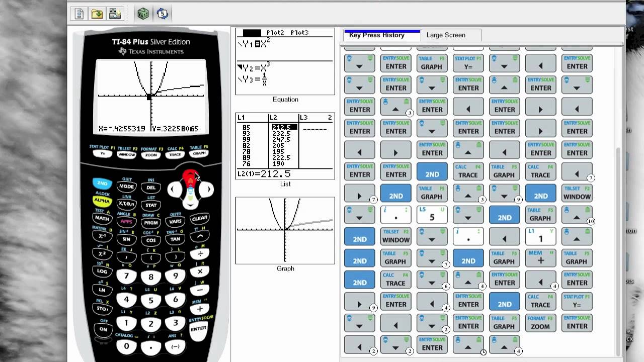Click the DEL key

point(151,188)
